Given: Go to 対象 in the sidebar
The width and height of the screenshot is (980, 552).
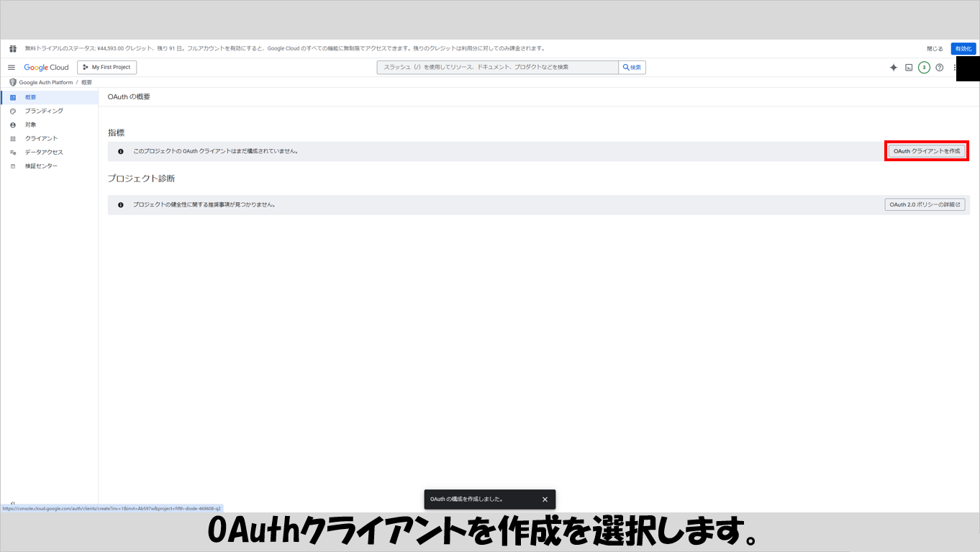Looking at the screenshot, I should 31,125.
